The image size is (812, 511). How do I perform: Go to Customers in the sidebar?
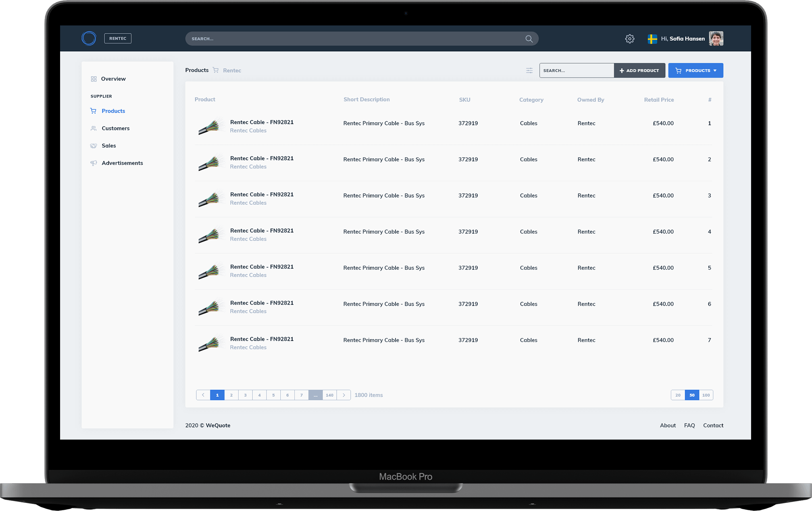click(x=115, y=128)
